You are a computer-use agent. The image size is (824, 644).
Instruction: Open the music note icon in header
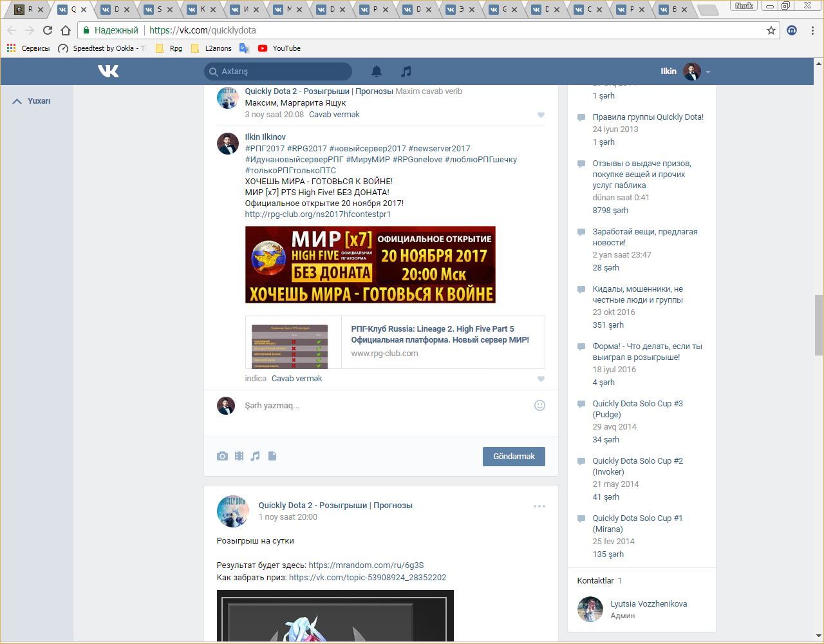pos(406,71)
